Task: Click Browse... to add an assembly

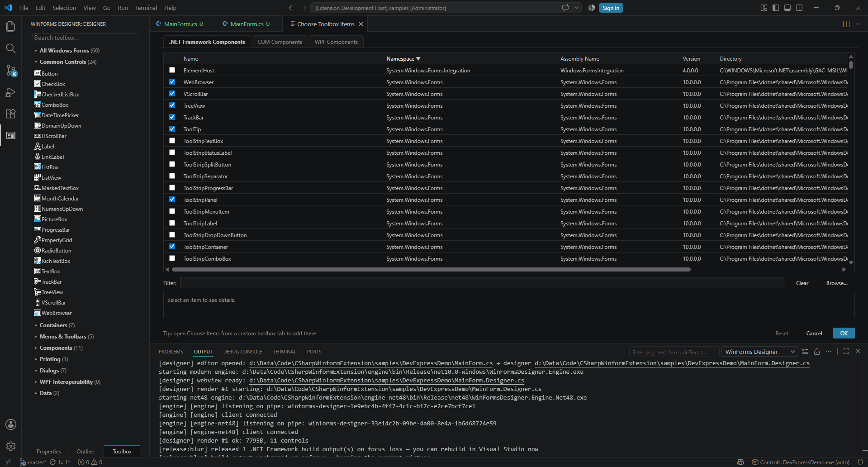Action: tap(837, 283)
